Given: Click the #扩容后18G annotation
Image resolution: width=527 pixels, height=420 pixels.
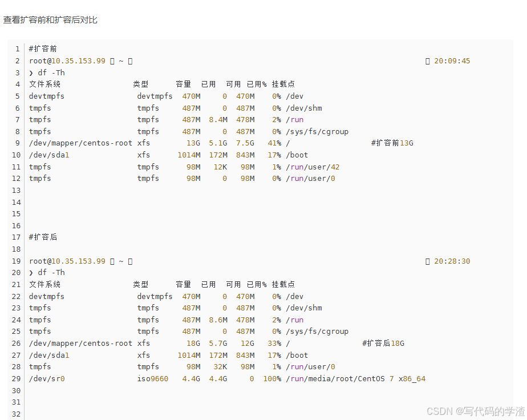Looking at the screenshot, I should pos(383,344).
